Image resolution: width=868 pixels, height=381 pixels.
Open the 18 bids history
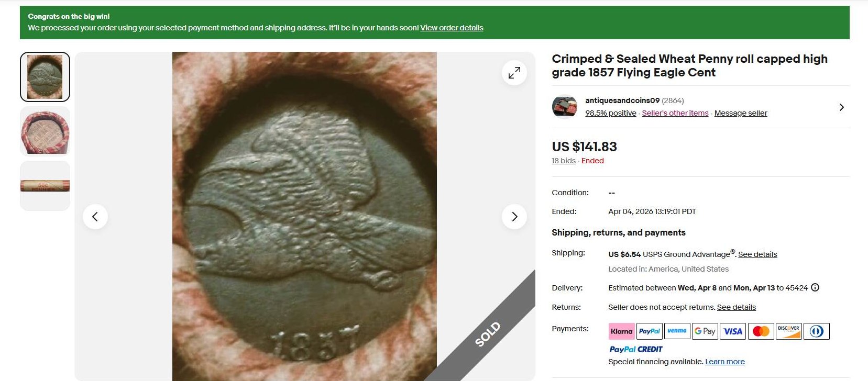click(x=563, y=161)
